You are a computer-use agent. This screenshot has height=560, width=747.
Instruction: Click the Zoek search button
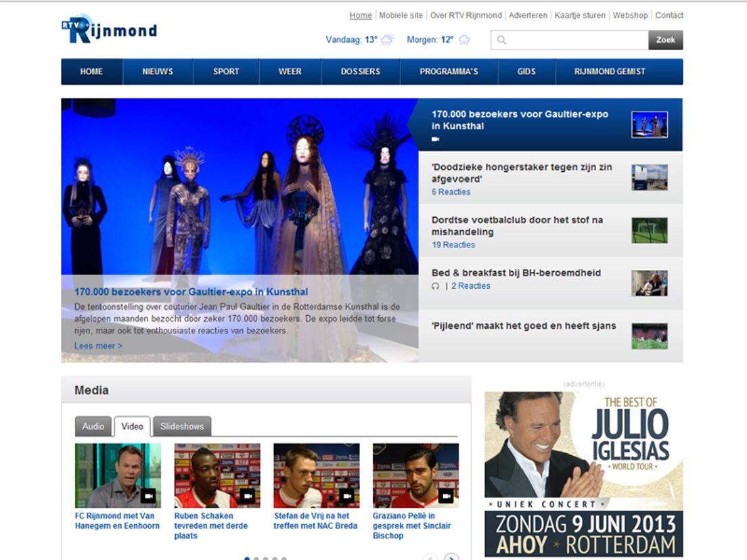[666, 40]
